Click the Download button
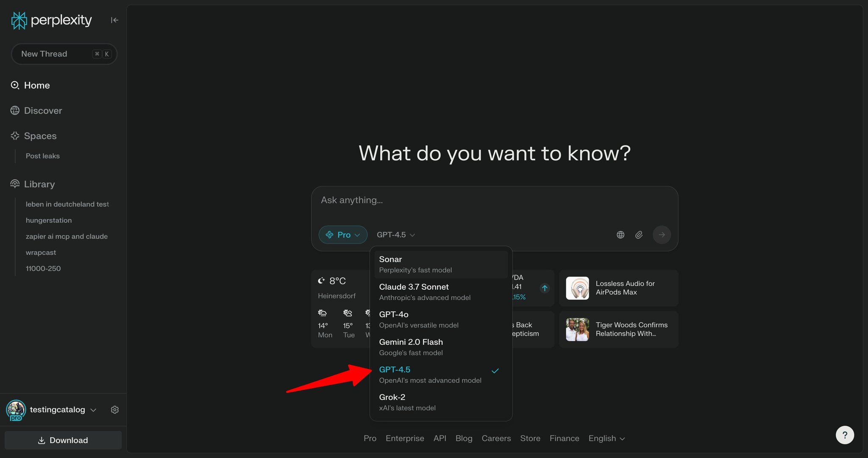 (63, 440)
